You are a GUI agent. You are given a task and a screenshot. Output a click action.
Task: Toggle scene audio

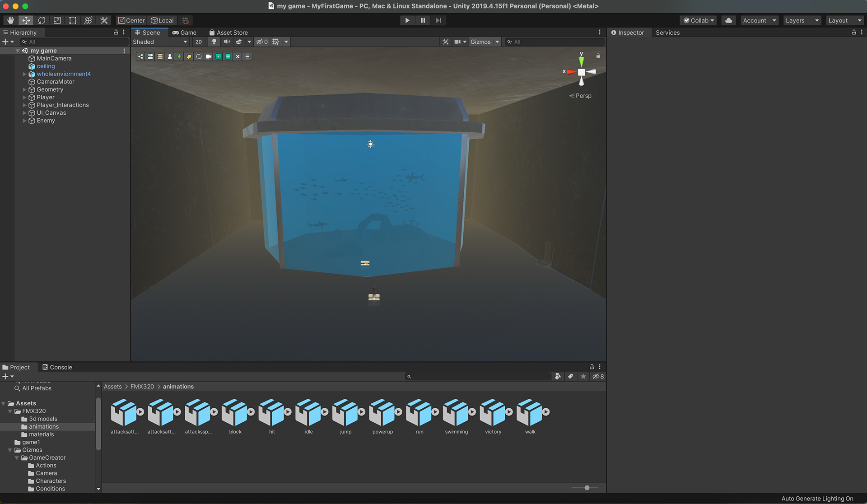[227, 42]
